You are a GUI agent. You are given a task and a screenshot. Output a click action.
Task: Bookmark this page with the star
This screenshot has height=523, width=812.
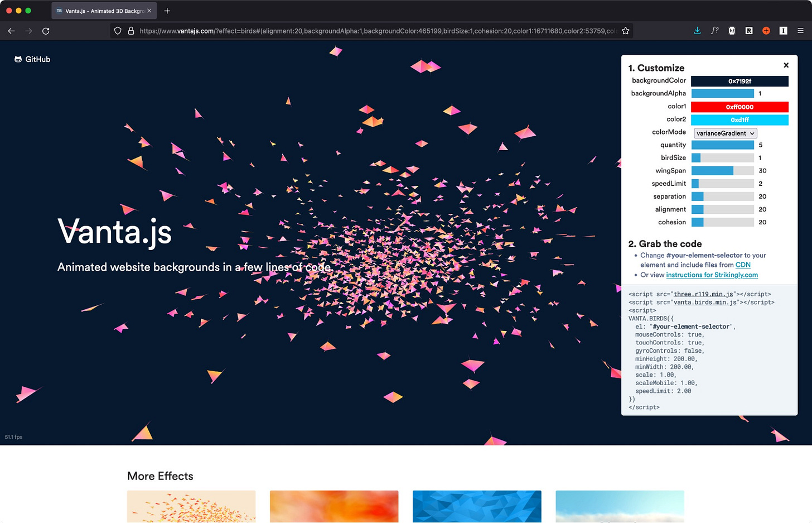click(x=625, y=31)
